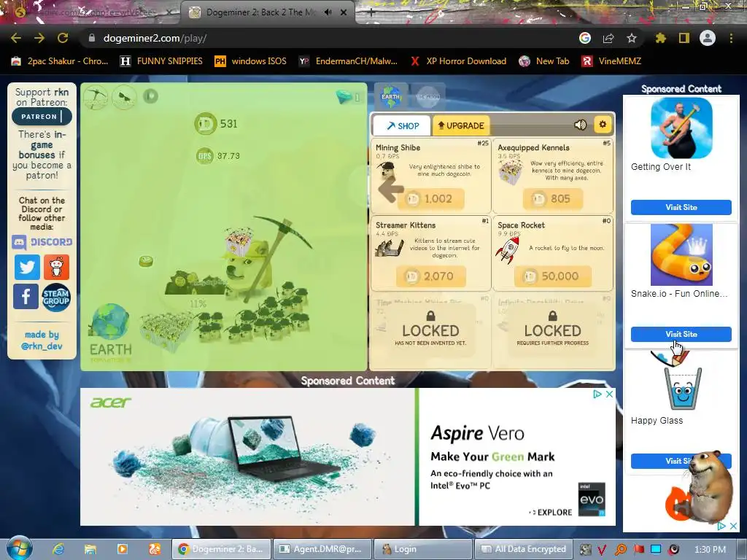Open the EndermanCH/Malw... bookmark
Screen dimensions: 747x560
click(x=348, y=61)
